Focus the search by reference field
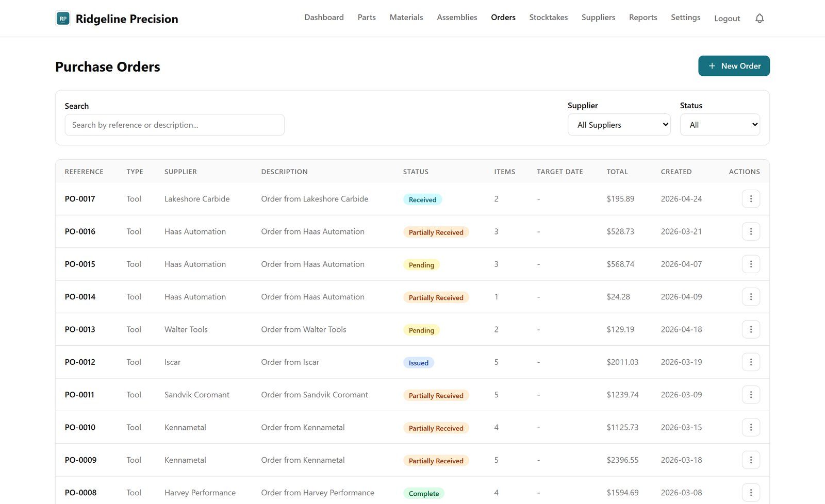The height and width of the screenshot is (504, 825). click(174, 125)
